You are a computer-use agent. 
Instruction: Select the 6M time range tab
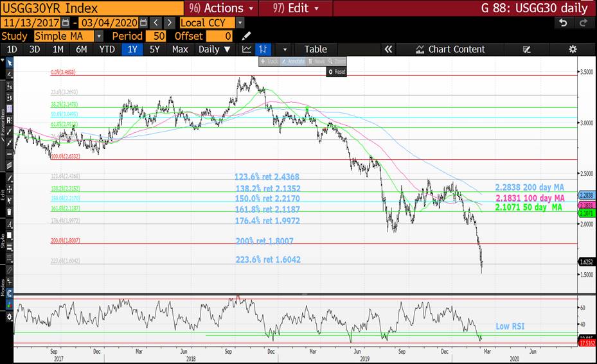81,49
